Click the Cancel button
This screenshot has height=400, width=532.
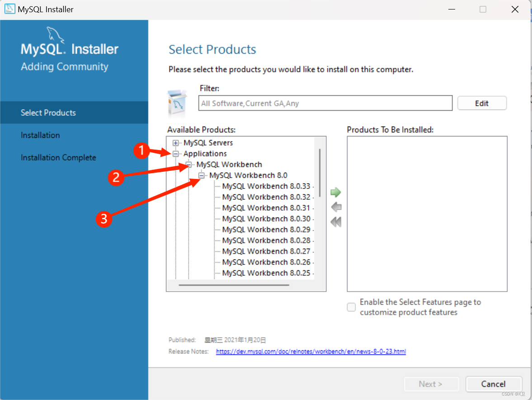[x=494, y=384]
